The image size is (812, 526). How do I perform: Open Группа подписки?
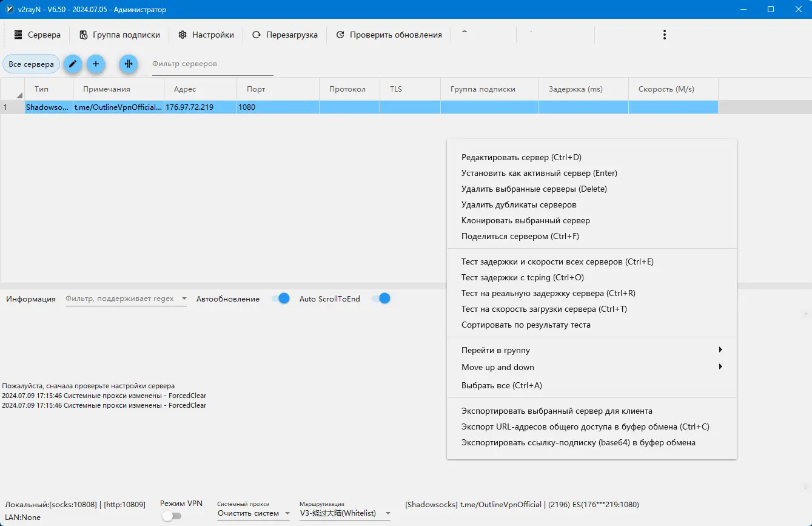(120, 35)
